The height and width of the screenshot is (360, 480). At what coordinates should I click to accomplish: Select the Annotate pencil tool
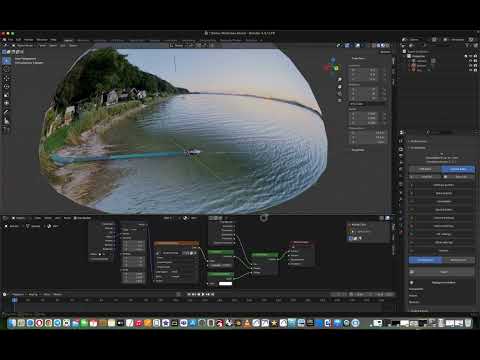coord(6,112)
